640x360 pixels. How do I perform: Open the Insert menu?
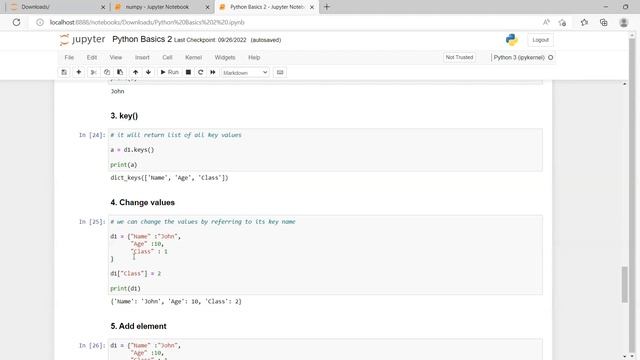142,58
